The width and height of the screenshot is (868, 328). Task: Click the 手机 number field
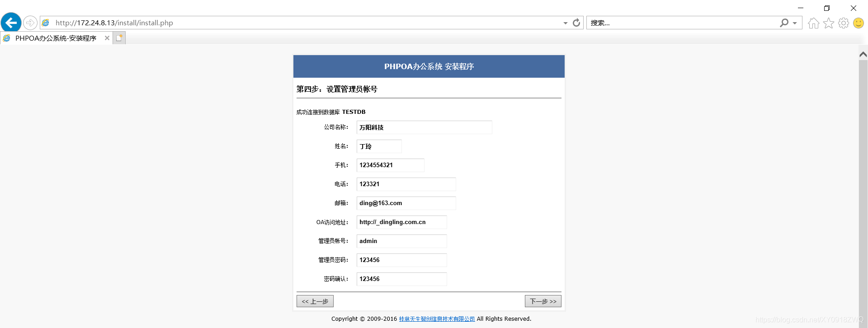coord(390,165)
